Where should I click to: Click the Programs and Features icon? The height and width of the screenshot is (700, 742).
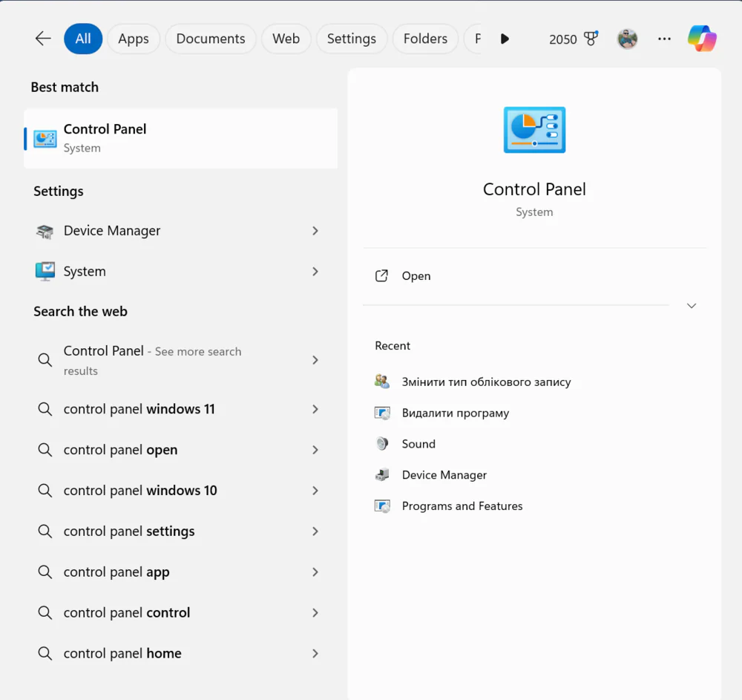coord(382,506)
